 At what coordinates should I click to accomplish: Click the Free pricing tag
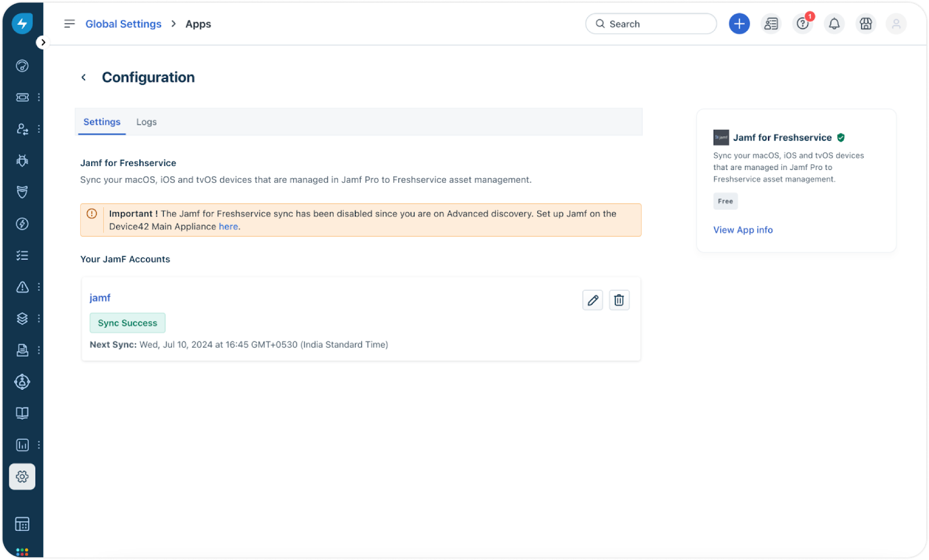point(725,201)
